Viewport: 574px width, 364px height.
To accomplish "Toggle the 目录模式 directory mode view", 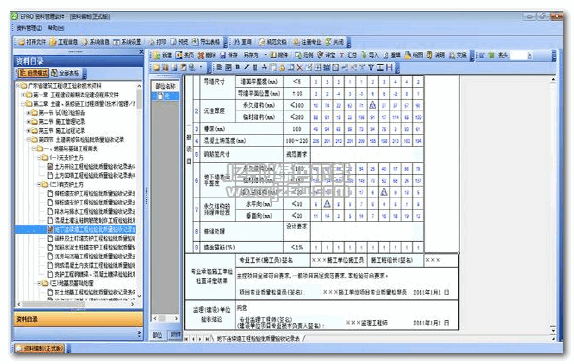I will (x=33, y=73).
